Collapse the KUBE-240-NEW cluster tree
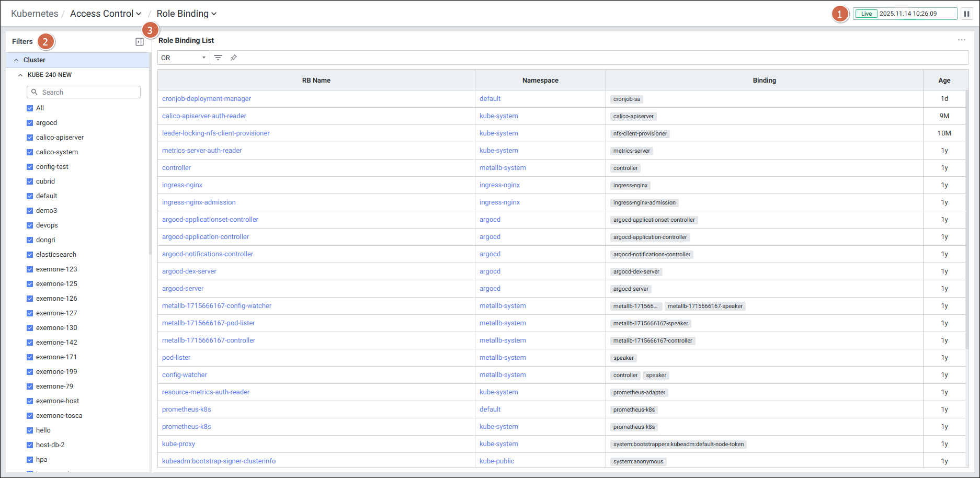 click(20, 75)
